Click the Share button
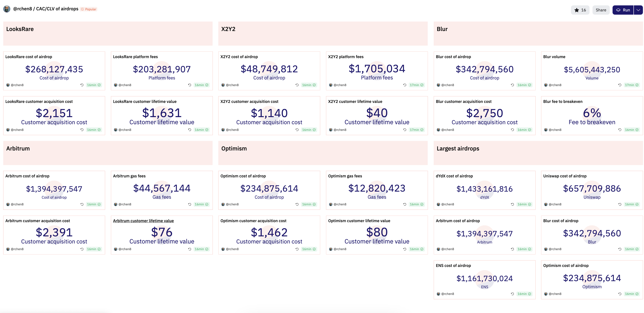 (x=601, y=10)
